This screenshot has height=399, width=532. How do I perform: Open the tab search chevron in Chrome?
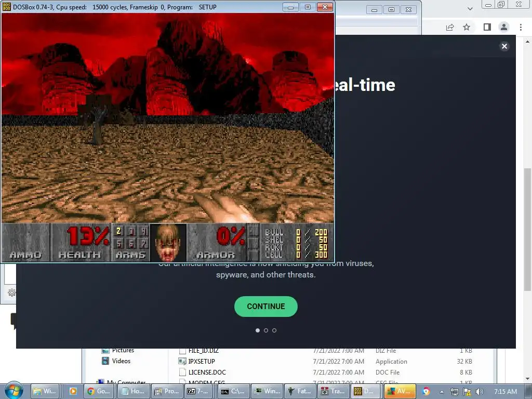(x=470, y=8)
